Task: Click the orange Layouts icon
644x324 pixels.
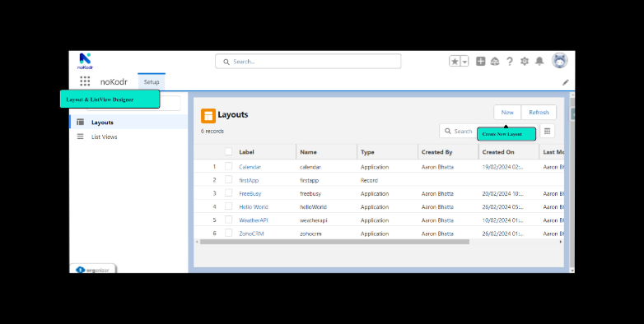Action: coord(208,116)
